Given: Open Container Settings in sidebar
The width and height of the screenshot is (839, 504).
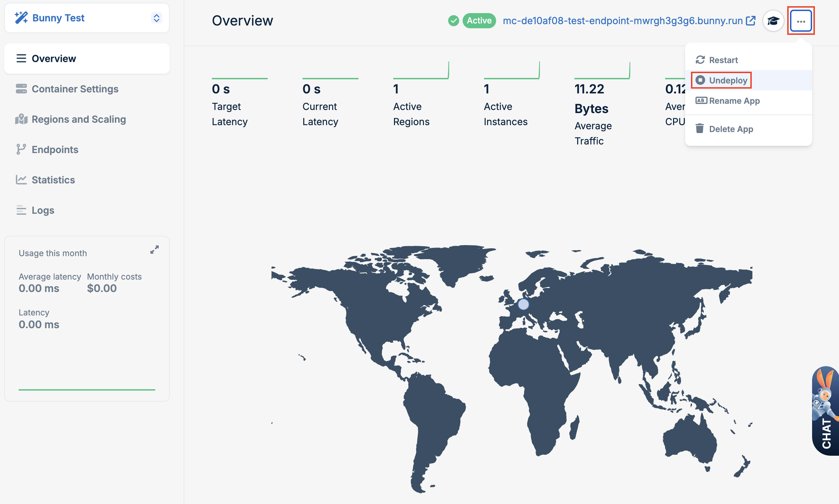Looking at the screenshot, I should 75,89.
